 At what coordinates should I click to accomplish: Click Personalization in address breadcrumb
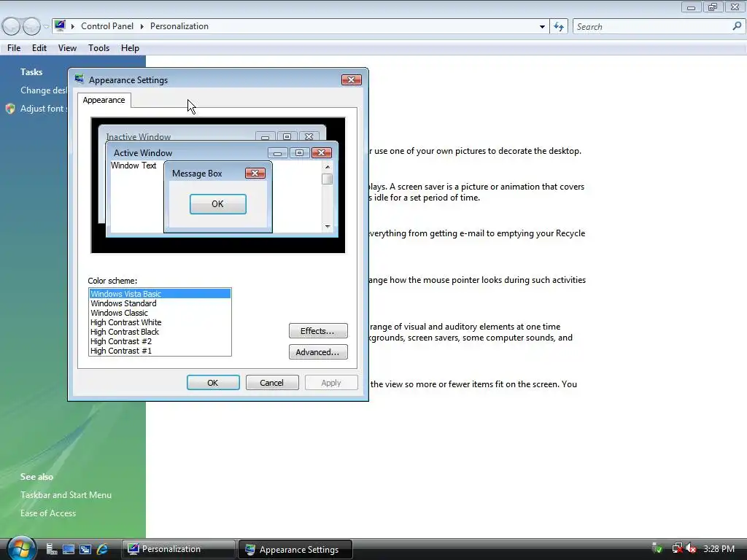tap(179, 26)
